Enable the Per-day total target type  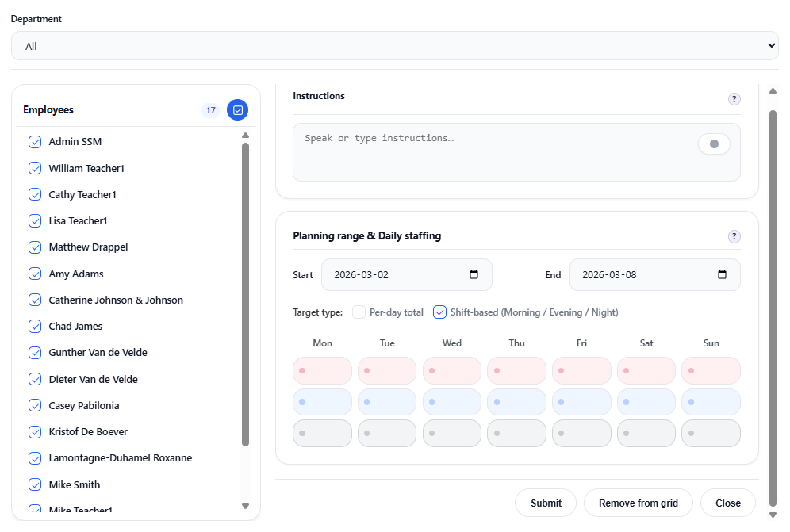click(359, 312)
